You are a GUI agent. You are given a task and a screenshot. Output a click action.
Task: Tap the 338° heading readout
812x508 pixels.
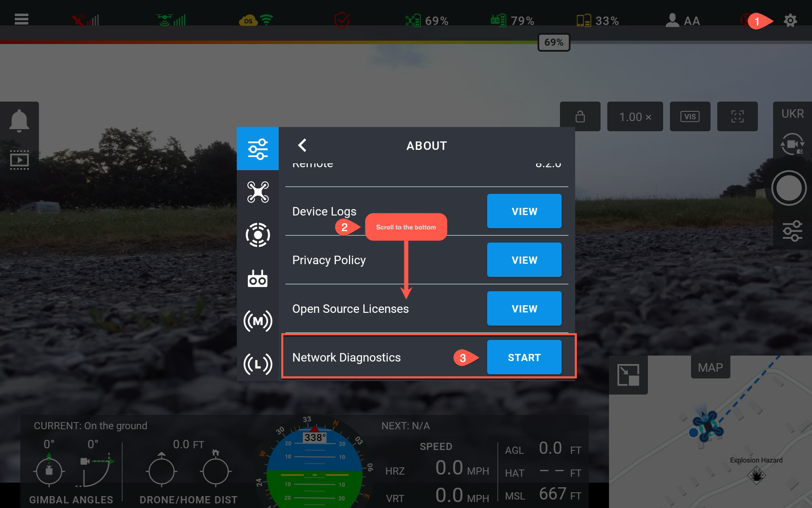coord(315,438)
